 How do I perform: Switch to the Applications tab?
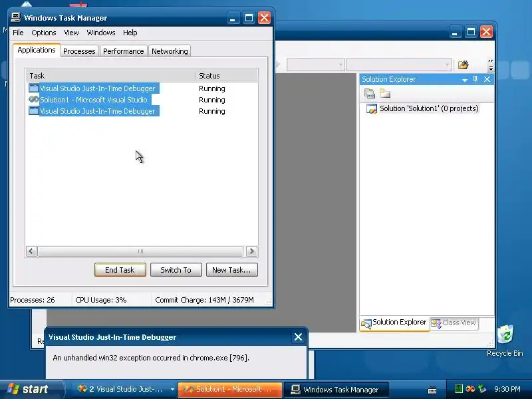click(x=37, y=51)
